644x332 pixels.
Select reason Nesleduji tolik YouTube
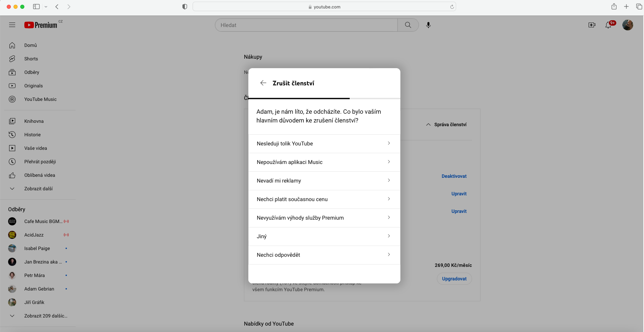click(x=324, y=144)
